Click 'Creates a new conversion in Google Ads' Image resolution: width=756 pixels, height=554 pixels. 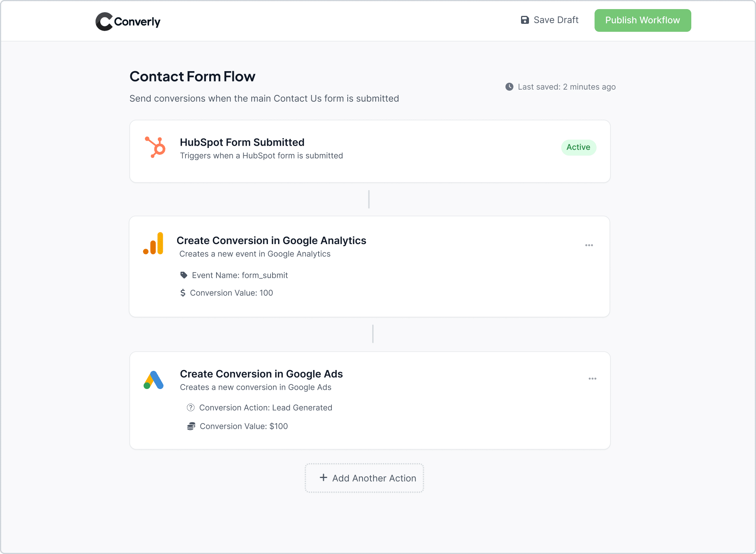tap(255, 387)
